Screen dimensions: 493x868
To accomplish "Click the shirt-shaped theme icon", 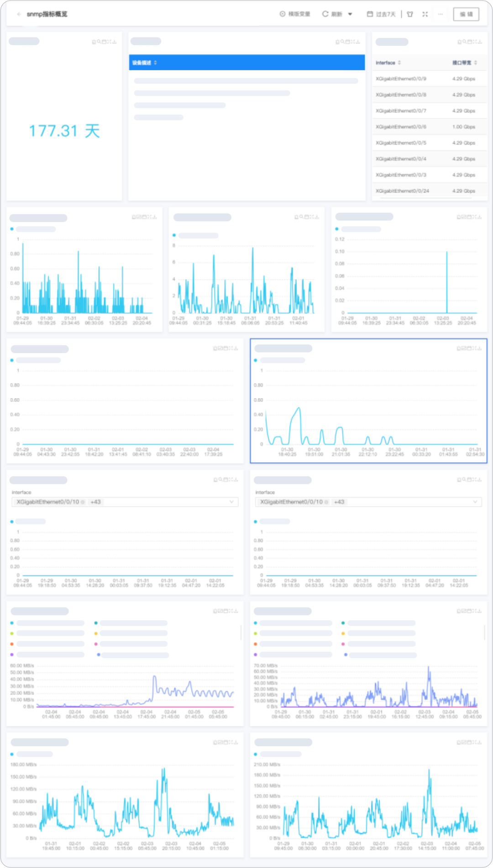I will pos(410,14).
